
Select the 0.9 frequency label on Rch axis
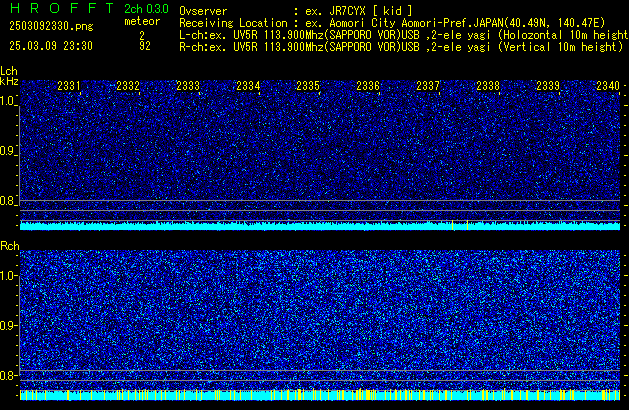[x=7, y=325]
